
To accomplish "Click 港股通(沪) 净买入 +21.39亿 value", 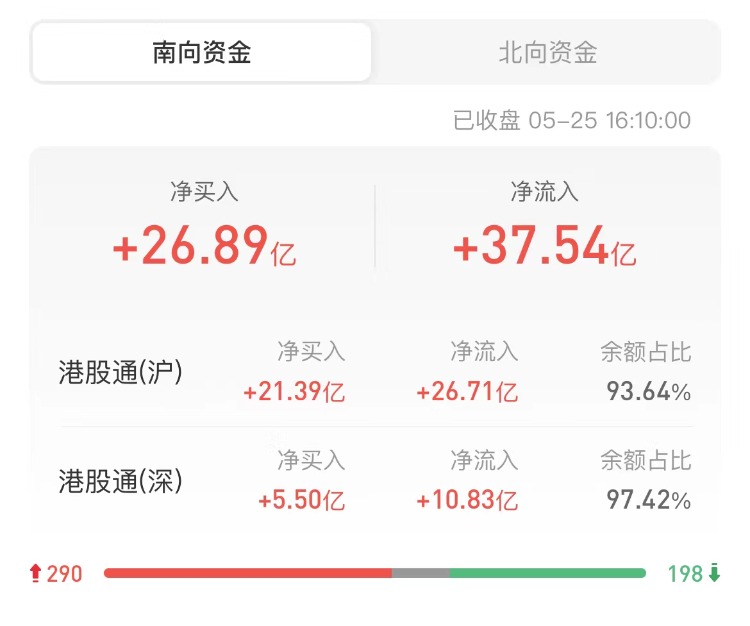I will (x=294, y=392).
